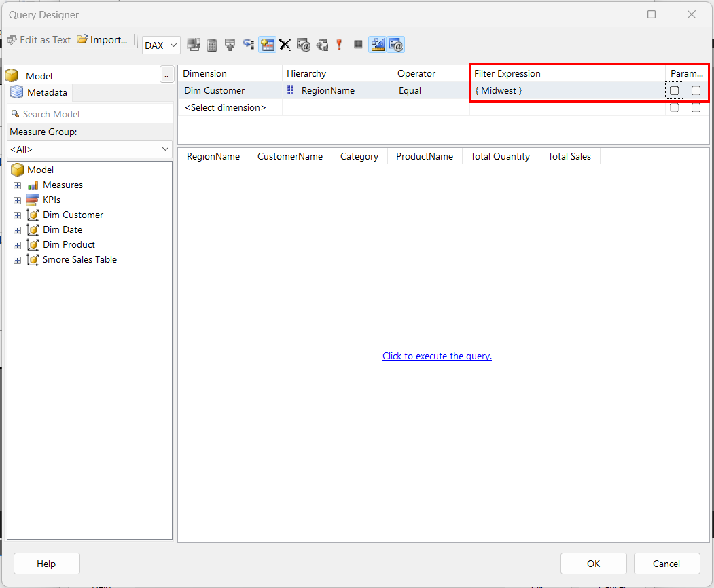
Task: Click the magnifier icon in Search Model box
Action: 15,114
